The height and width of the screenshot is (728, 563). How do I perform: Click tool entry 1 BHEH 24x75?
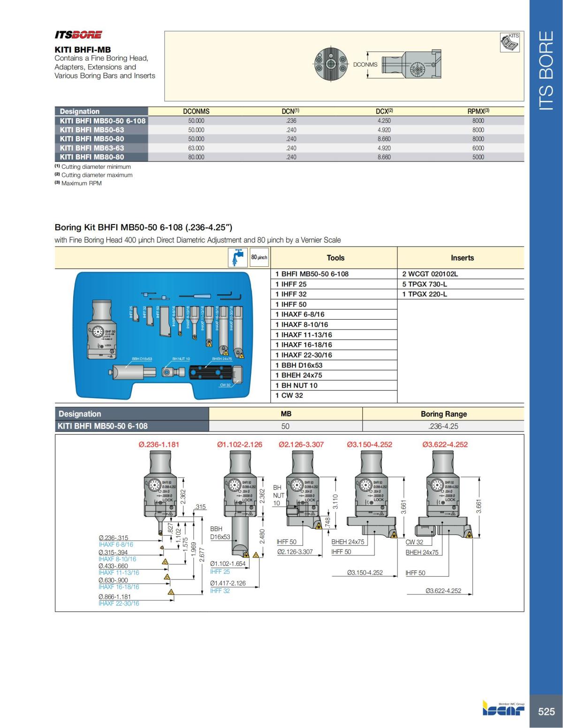299,375
